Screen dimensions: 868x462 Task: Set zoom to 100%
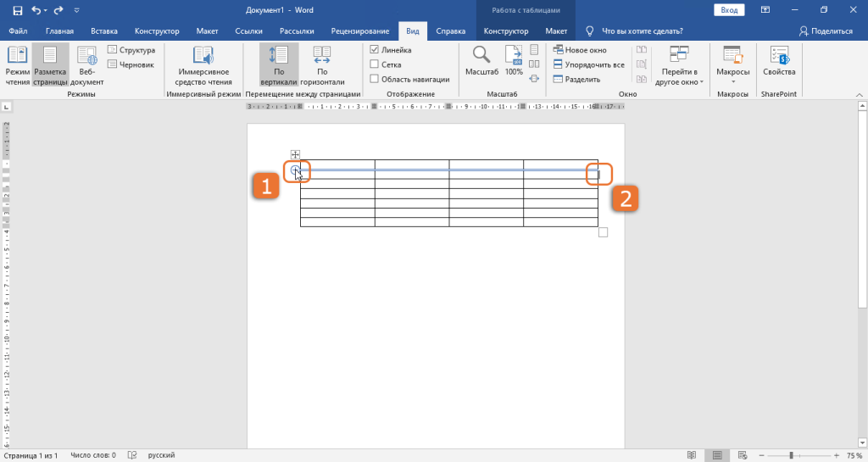tap(514, 61)
